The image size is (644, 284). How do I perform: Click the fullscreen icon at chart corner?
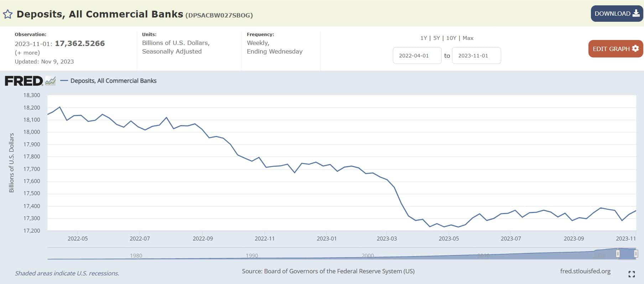(x=632, y=274)
